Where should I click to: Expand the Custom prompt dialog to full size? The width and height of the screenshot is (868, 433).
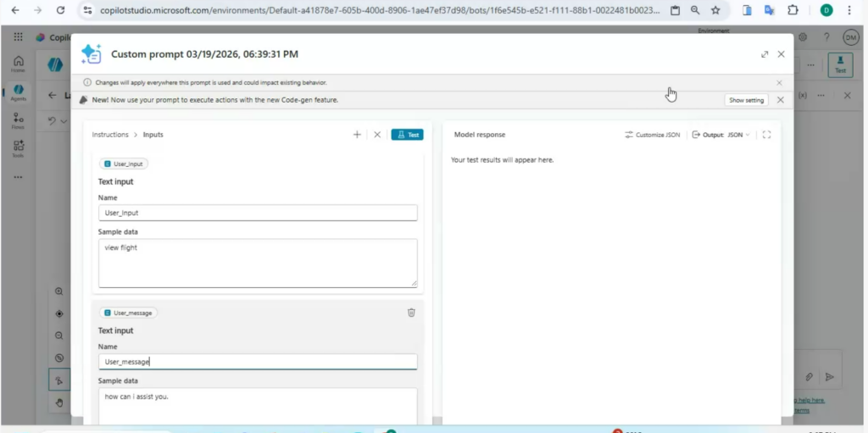click(x=765, y=54)
